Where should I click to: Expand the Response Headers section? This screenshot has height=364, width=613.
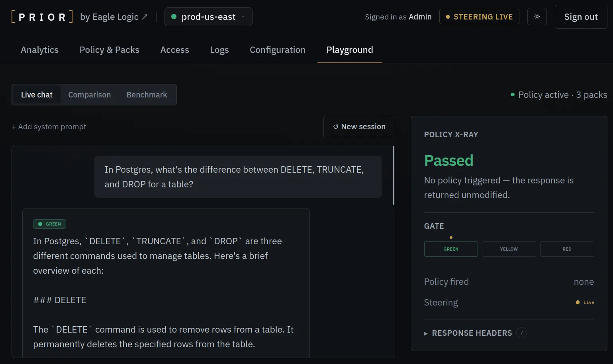pyautogui.click(x=468, y=333)
